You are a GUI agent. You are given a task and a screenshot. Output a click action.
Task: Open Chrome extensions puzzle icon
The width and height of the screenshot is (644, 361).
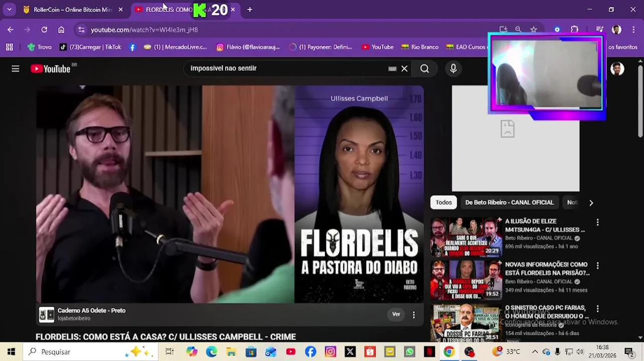coord(575,30)
